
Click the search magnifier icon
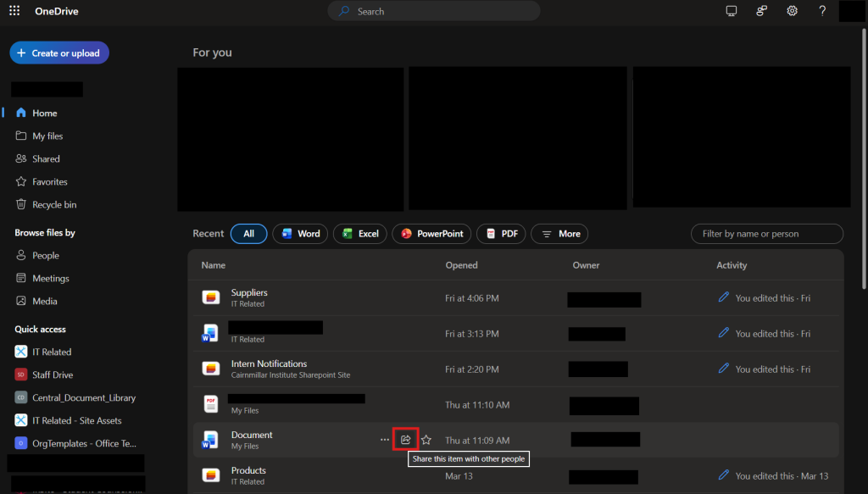344,11
